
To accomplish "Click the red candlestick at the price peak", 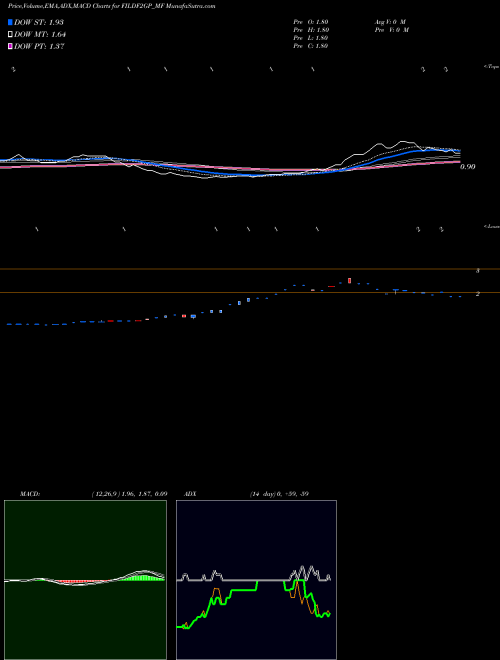I will 350,280.
